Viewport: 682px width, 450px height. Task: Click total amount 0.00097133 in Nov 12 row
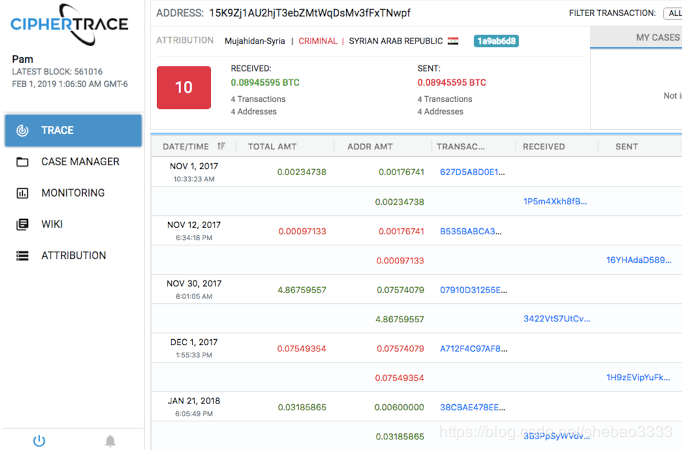click(302, 231)
